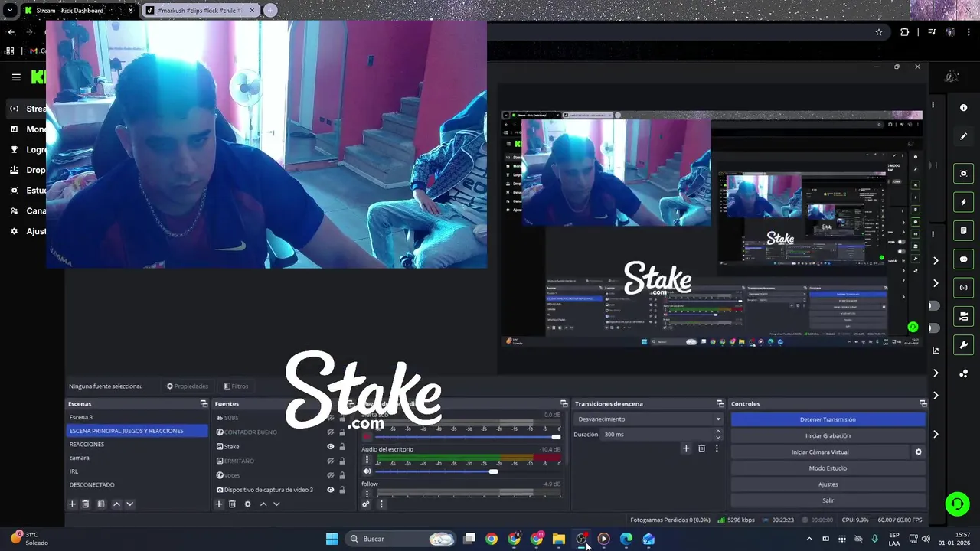The height and width of the screenshot is (551, 980).
Task: Move selected source up in Fuentes
Action: [263, 504]
